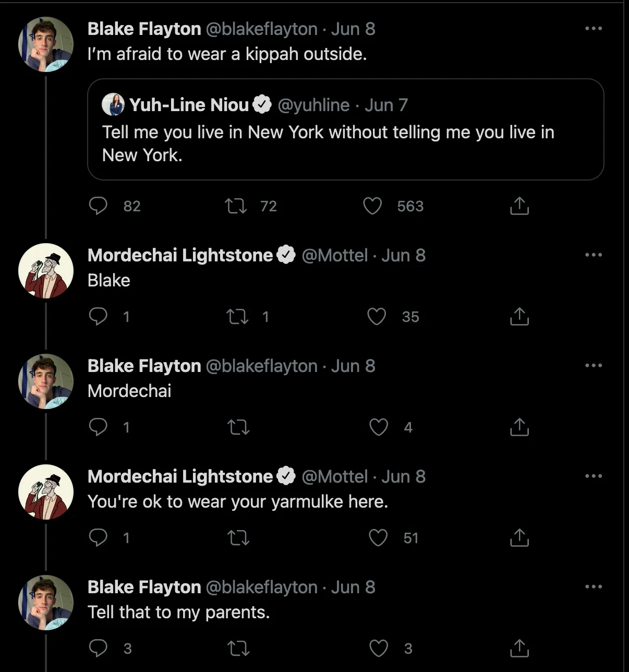This screenshot has height=672, width=629.
Task: Retweet the 'You're ok to wear your yarmulke' tweet
Action: click(x=239, y=538)
